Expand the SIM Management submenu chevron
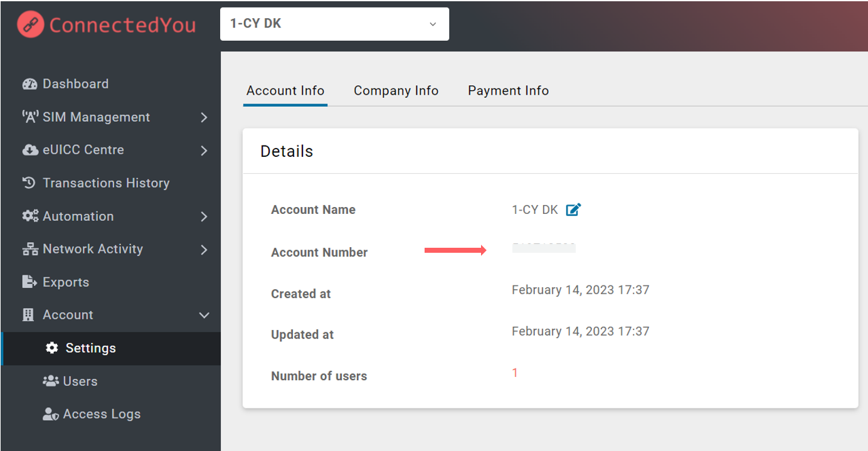Screen dimensions: 868x451 pyautogui.click(x=204, y=117)
